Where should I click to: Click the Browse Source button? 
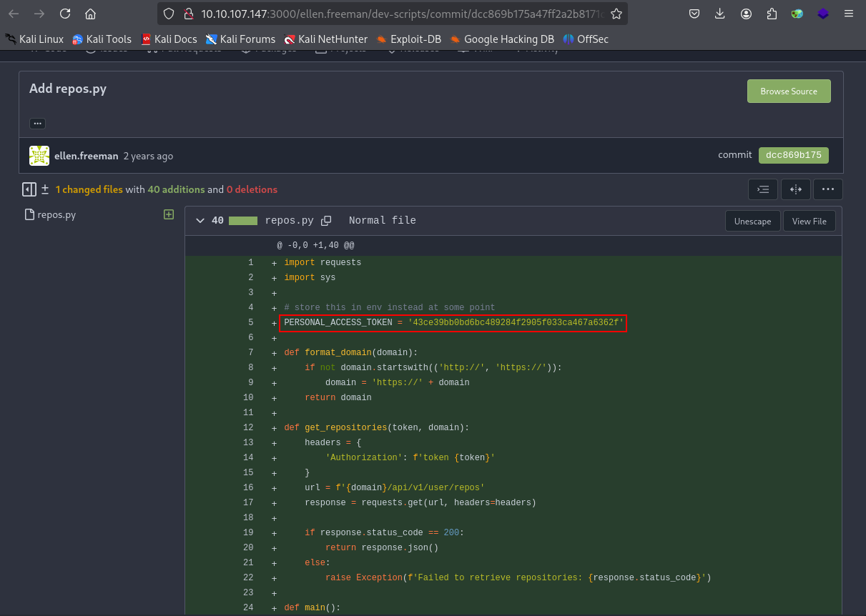click(789, 91)
